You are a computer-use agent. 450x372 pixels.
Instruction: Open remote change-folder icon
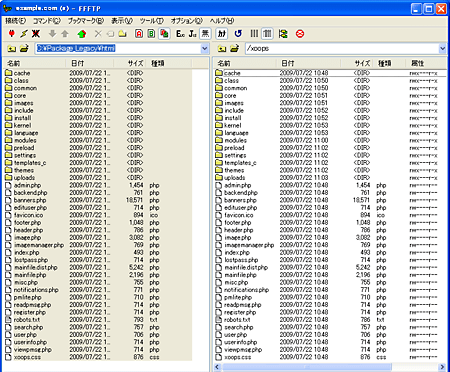point(234,49)
